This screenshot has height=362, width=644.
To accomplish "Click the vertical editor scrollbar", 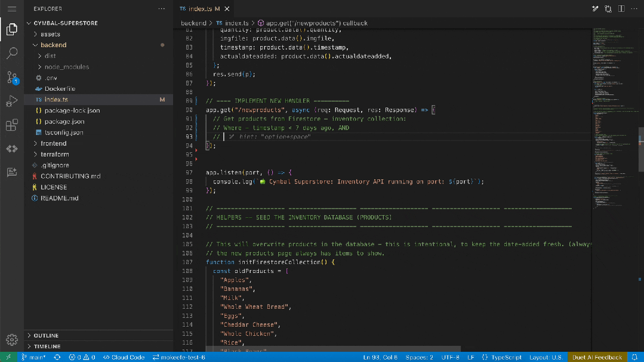I will (641, 149).
